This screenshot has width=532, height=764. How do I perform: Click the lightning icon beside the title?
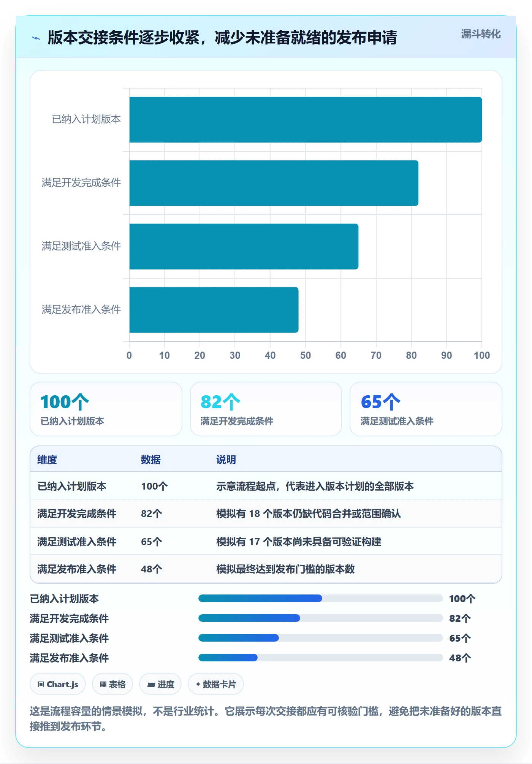click(x=36, y=38)
